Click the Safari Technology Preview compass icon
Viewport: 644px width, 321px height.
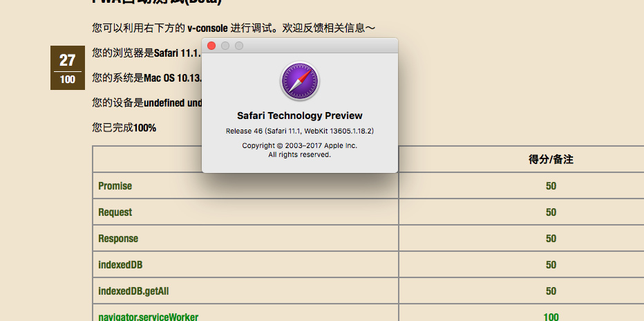pos(300,82)
